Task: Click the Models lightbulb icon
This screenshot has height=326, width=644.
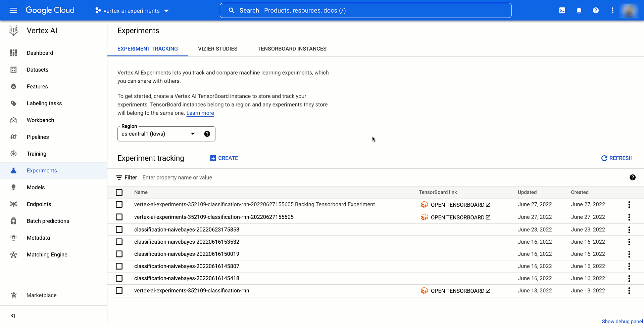Action: pyautogui.click(x=13, y=187)
